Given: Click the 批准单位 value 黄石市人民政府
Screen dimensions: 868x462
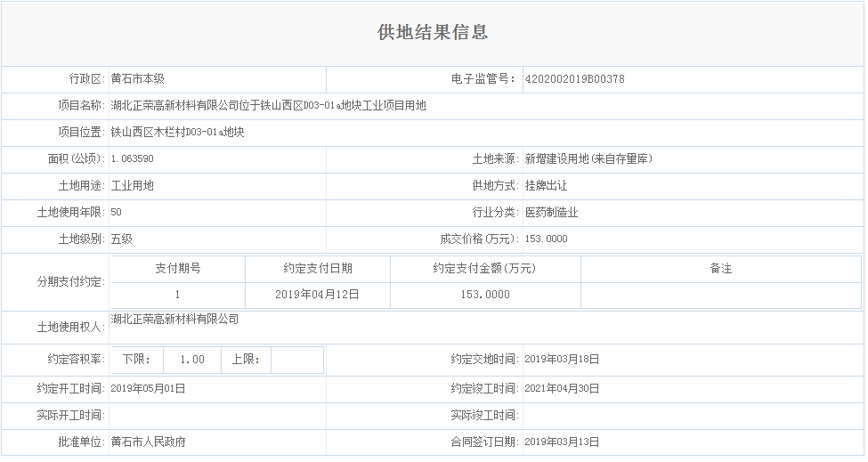Looking at the screenshot, I should pyautogui.click(x=148, y=442).
